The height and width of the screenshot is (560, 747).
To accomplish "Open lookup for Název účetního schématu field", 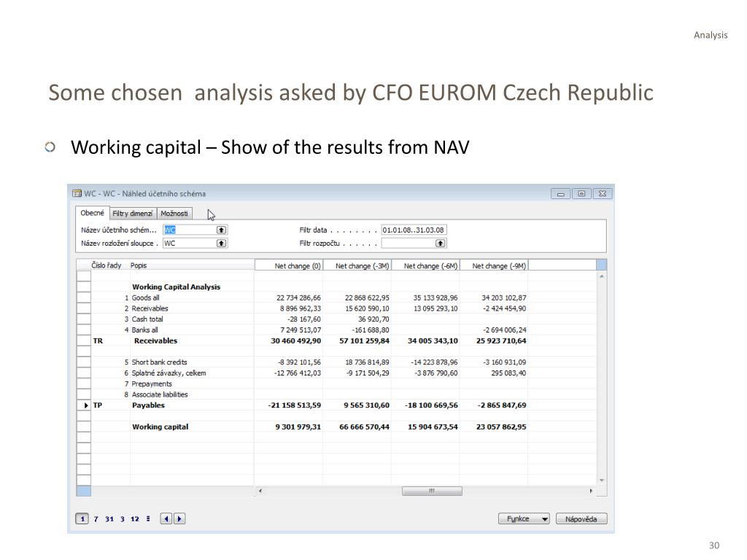I will pyautogui.click(x=222, y=230).
